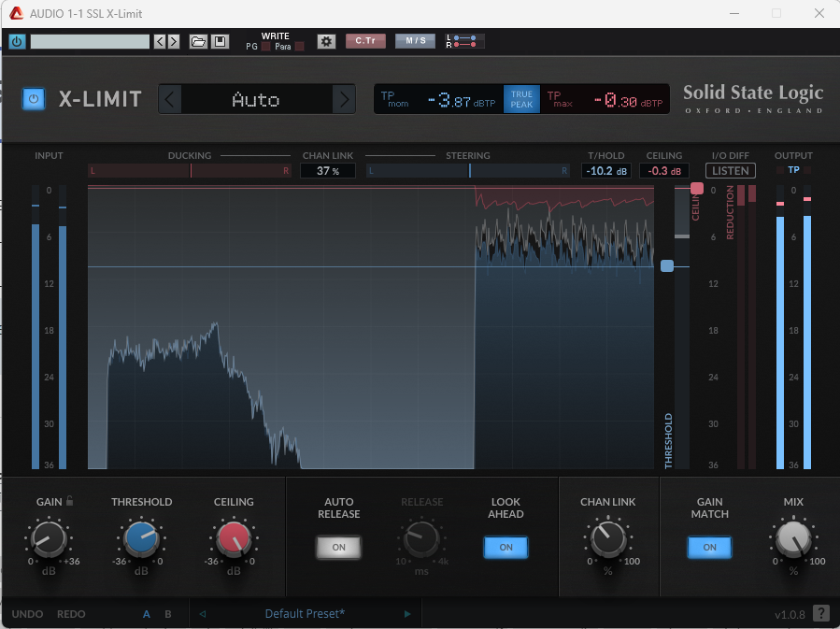Click the M/S mode button
The width and height of the screenshot is (840, 629).
coord(415,41)
